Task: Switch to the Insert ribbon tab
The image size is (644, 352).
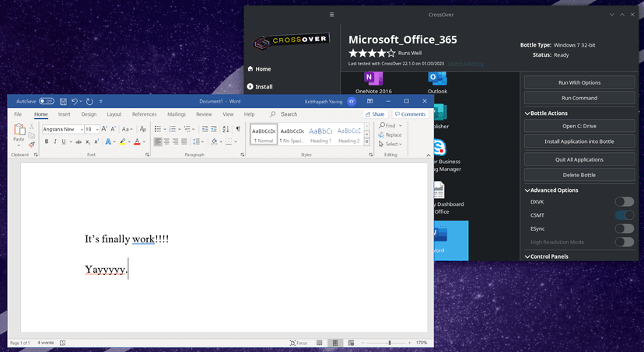Action: 65,114
